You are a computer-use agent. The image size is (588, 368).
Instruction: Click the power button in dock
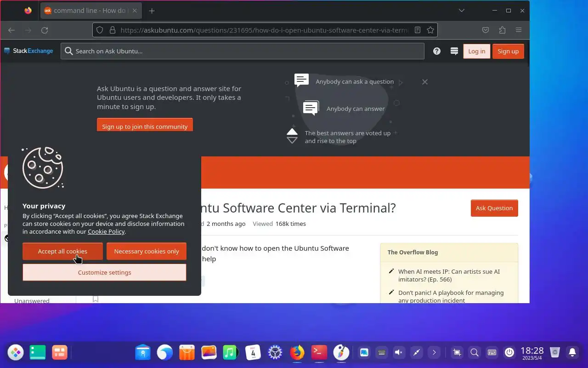[x=509, y=353]
